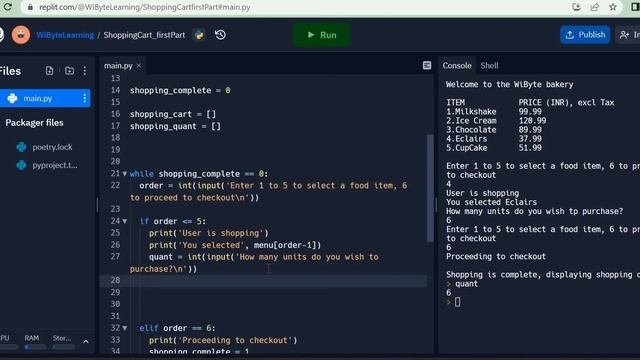The height and width of the screenshot is (360, 640).
Task: Click the RAM usage bar
Action: pos(35,347)
